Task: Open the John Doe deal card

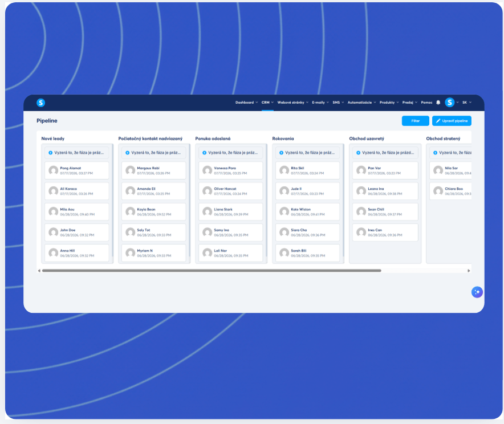Action: (77, 233)
